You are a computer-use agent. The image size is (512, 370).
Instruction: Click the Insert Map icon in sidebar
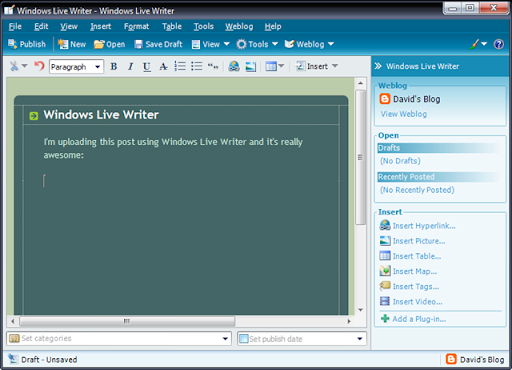[385, 271]
